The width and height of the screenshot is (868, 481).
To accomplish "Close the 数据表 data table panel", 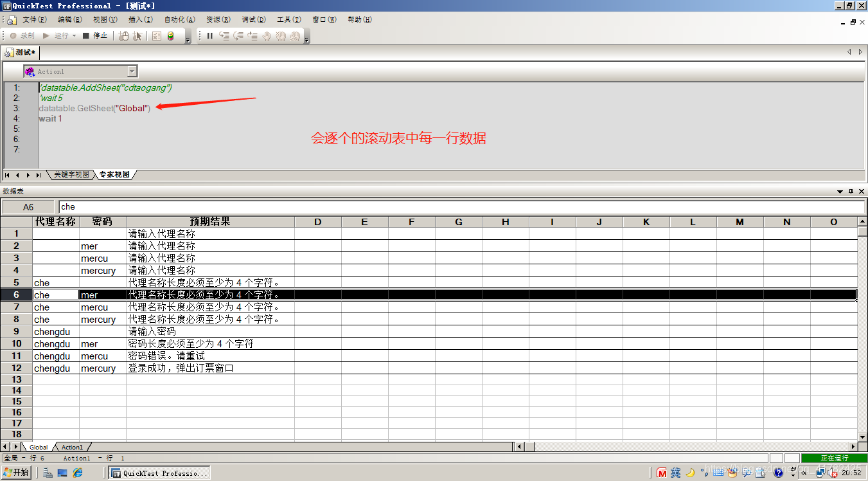I will pyautogui.click(x=861, y=192).
